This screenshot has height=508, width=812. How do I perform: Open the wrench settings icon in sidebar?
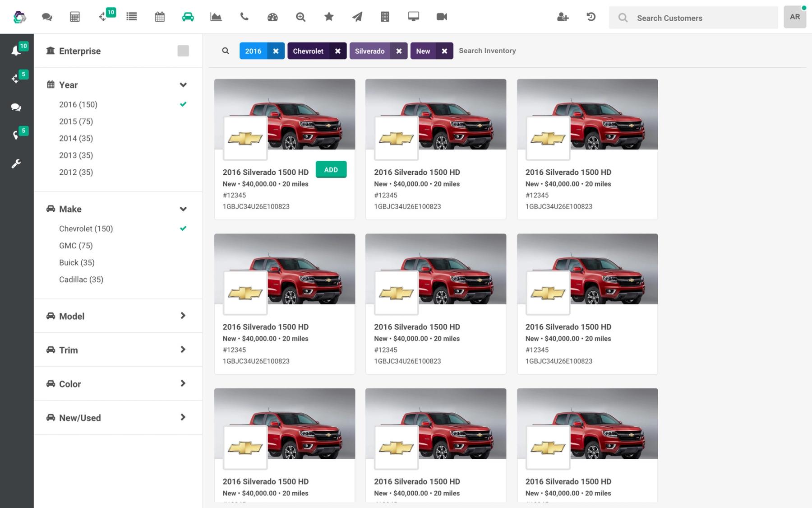click(x=16, y=163)
